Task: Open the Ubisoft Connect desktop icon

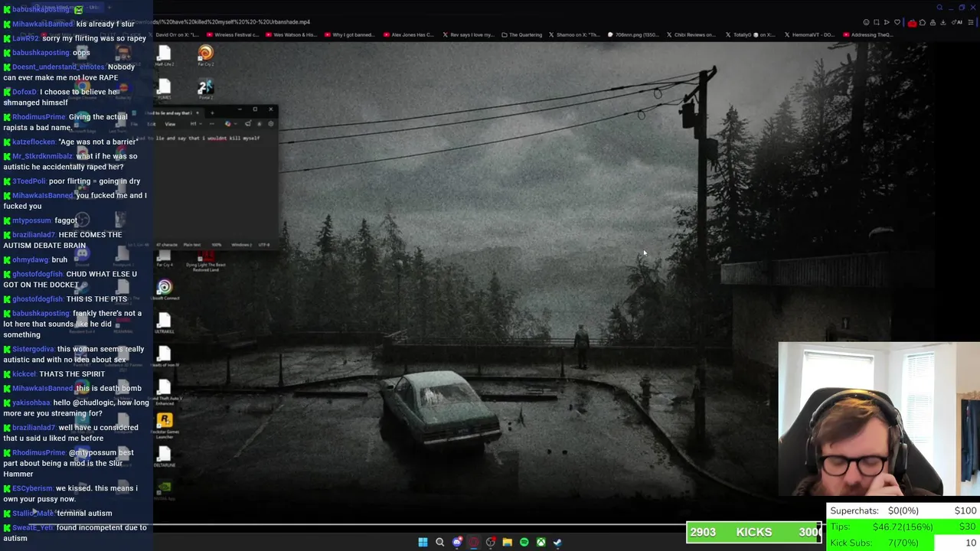Action: coord(164,290)
